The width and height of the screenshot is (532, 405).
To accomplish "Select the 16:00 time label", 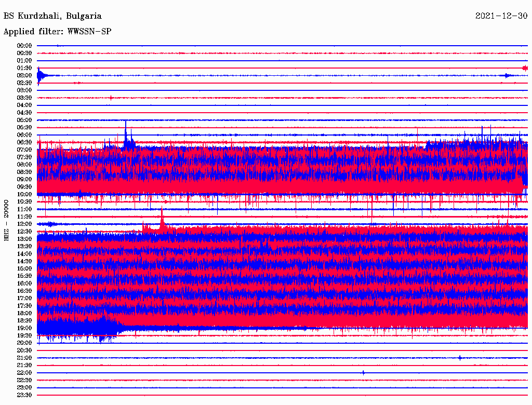I will [24, 283].
